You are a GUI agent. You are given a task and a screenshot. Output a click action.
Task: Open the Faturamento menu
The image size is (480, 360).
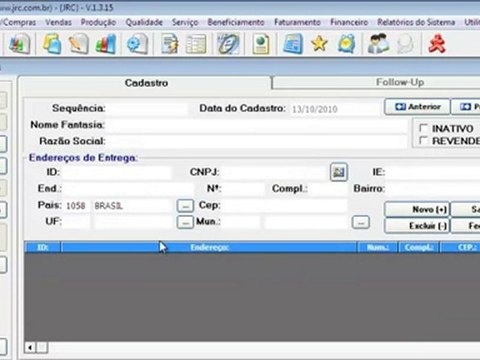point(297,22)
